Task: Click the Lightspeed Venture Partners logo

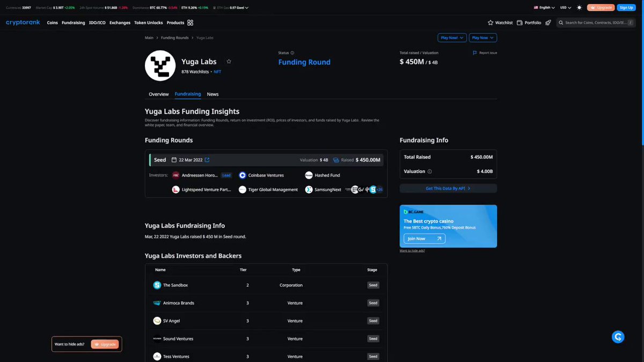Action: pos(175,189)
